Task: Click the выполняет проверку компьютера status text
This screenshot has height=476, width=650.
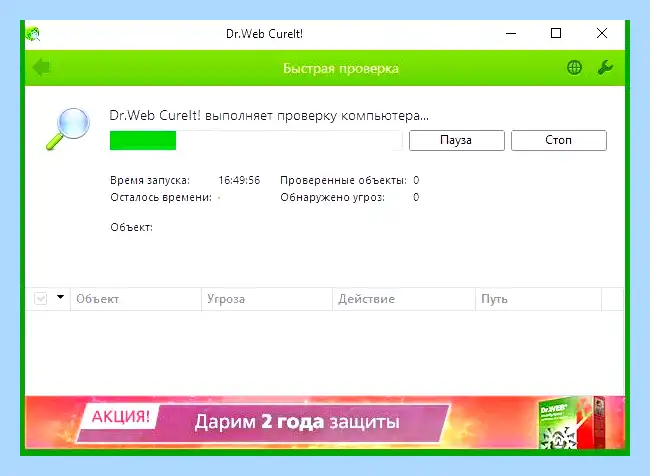Action: coord(317,116)
